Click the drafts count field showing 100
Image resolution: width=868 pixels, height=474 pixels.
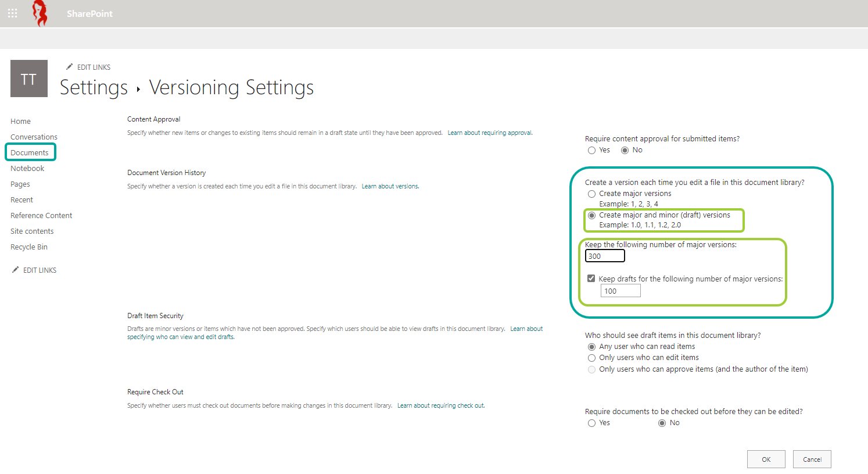620,290
